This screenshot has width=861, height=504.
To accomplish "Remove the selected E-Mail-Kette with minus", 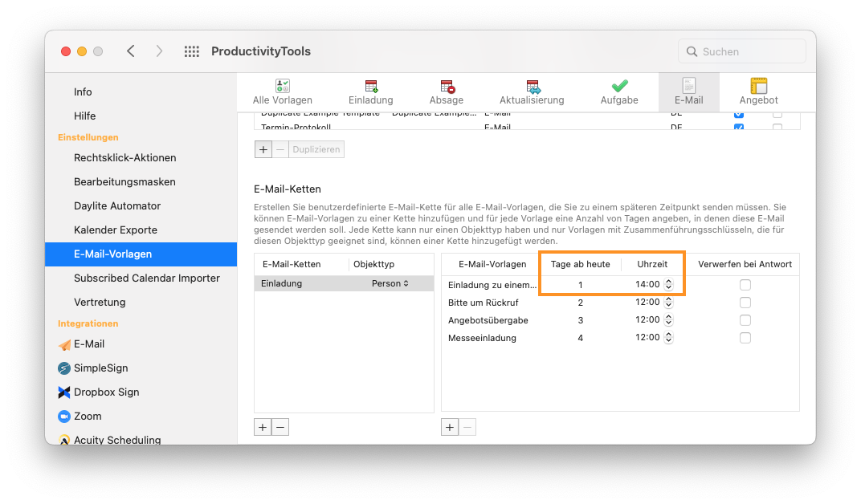I will pos(280,427).
